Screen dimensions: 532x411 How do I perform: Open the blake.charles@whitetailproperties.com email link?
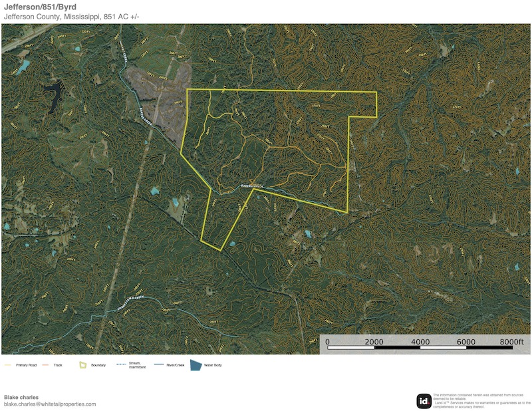click(50, 404)
